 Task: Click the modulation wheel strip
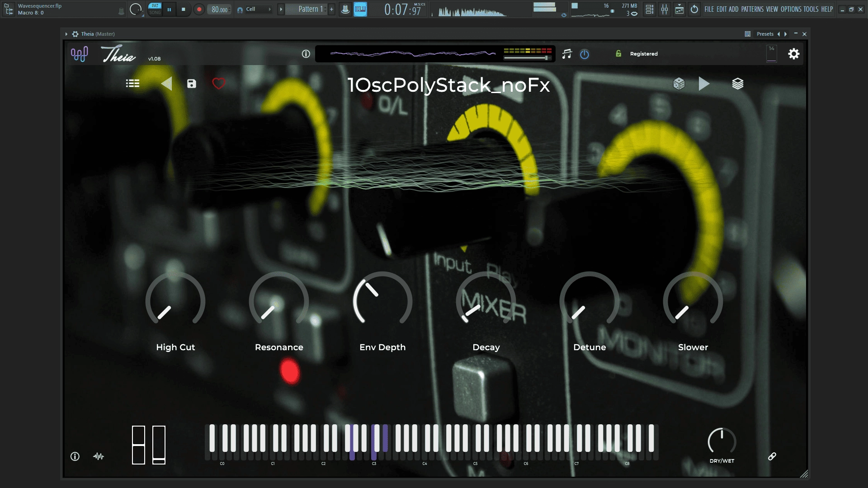pyautogui.click(x=159, y=445)
